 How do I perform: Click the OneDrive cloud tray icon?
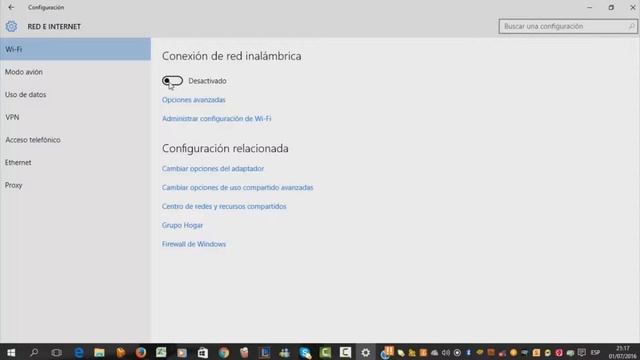[435, 353]
